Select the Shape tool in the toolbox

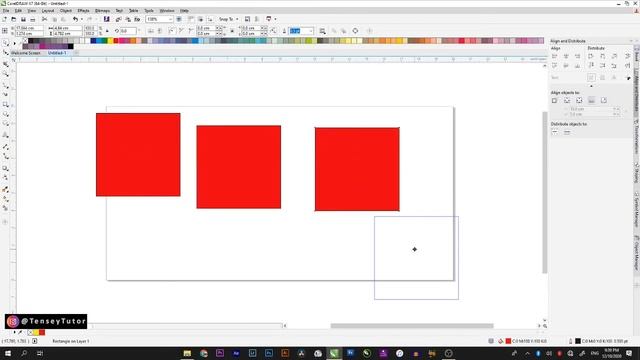point(5,53)
